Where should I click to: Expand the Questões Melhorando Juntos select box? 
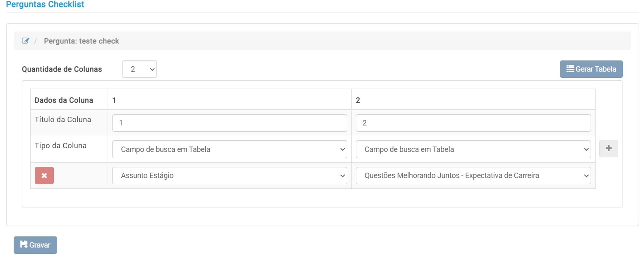473,176
